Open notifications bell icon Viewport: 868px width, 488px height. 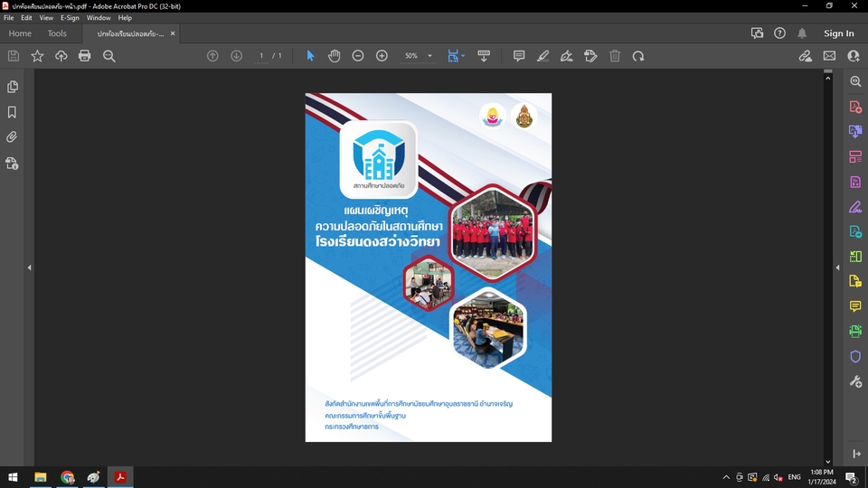(802, 33)
